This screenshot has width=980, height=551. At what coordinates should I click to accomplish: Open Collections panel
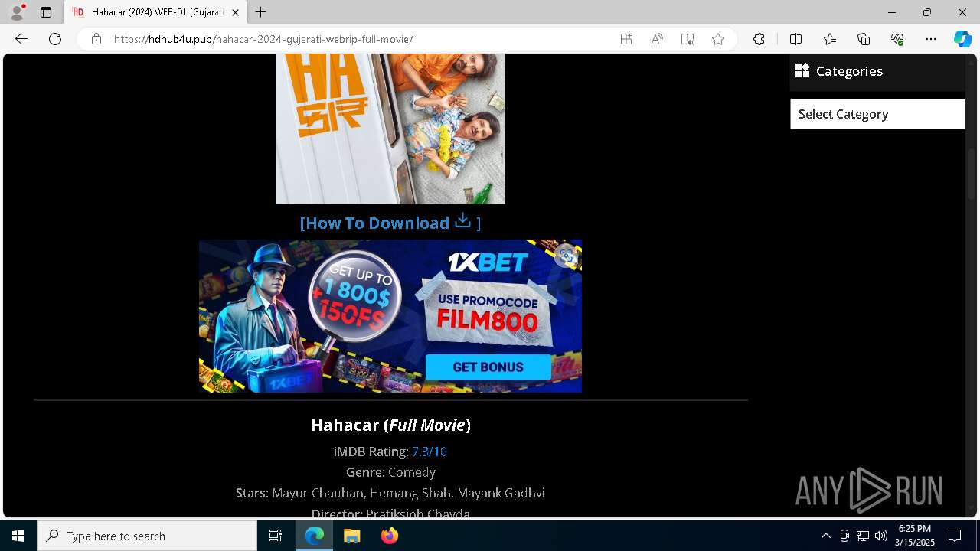[864, 39]
